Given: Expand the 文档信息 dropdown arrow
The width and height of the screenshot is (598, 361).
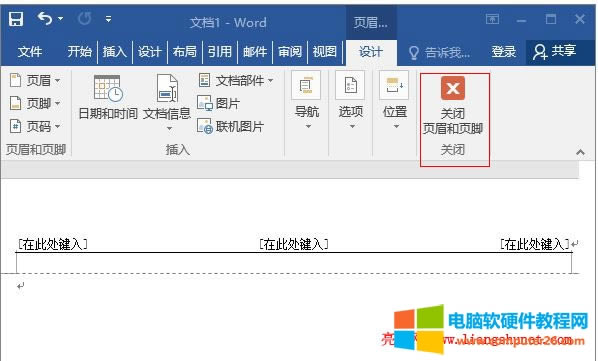Looking at the screenshot, I should click(x=169, y=128).
